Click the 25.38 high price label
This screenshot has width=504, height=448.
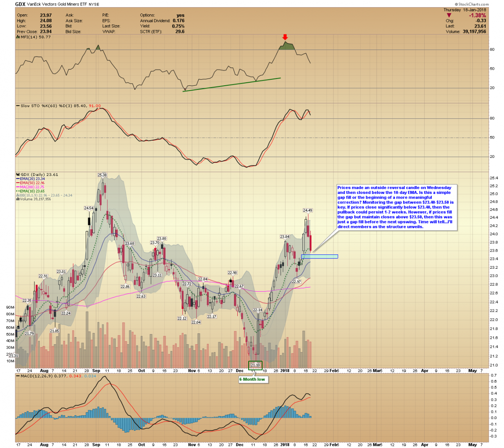102,175
